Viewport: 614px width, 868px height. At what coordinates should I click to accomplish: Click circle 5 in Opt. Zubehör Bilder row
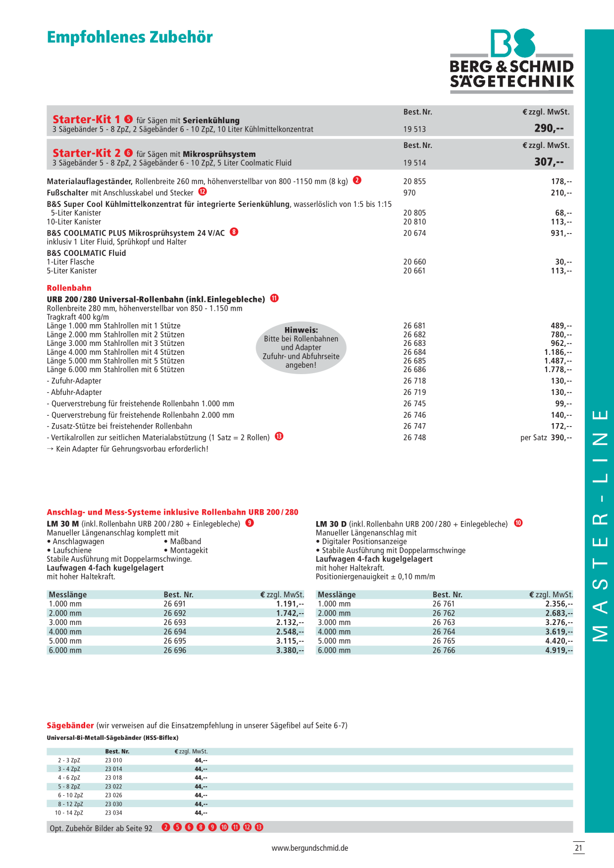click(177, 827)
